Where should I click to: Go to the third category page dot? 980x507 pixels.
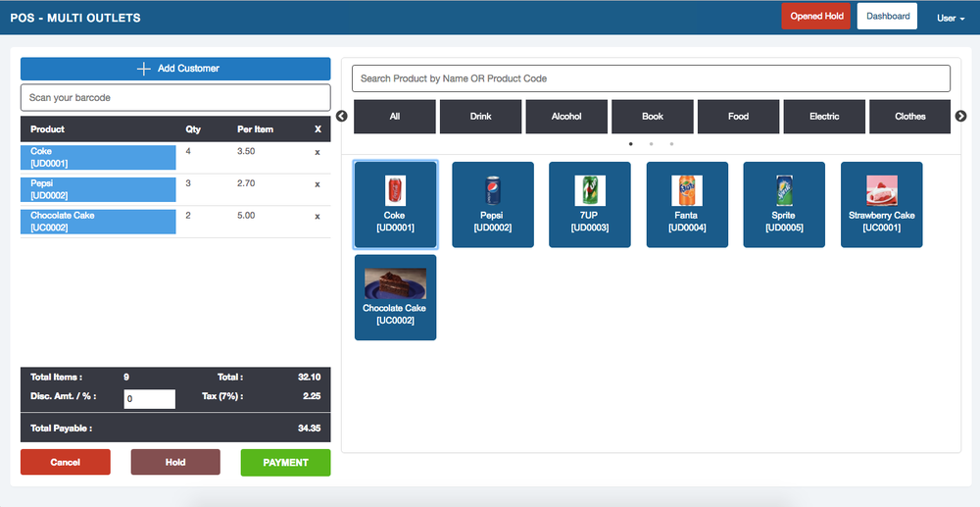click(x=672, y=144)
